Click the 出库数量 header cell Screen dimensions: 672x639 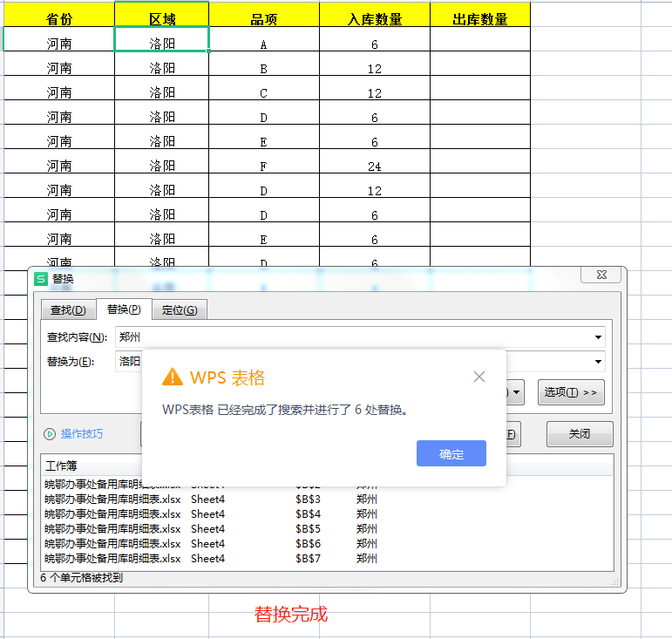click(x=480, y=15)
